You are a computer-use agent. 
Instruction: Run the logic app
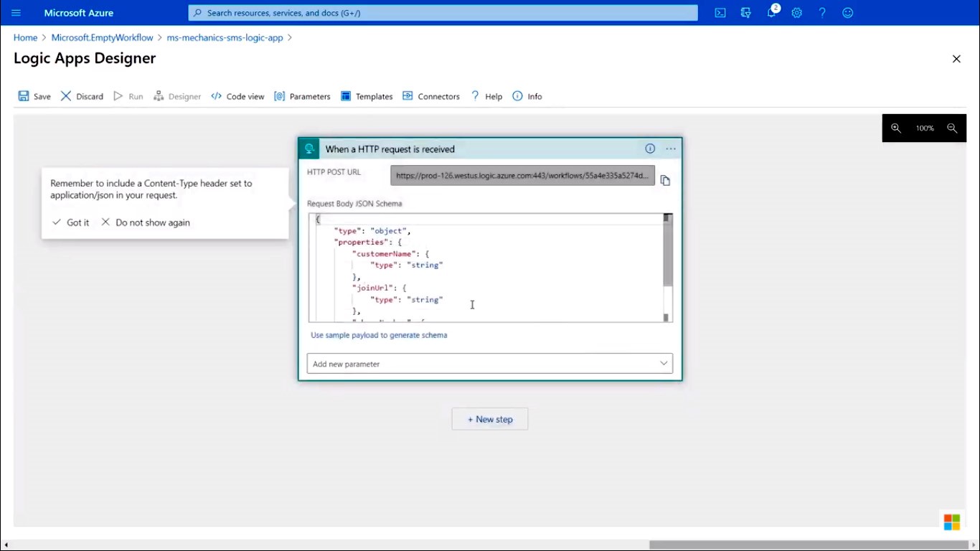pyautogui.click(x=128, y=96)
